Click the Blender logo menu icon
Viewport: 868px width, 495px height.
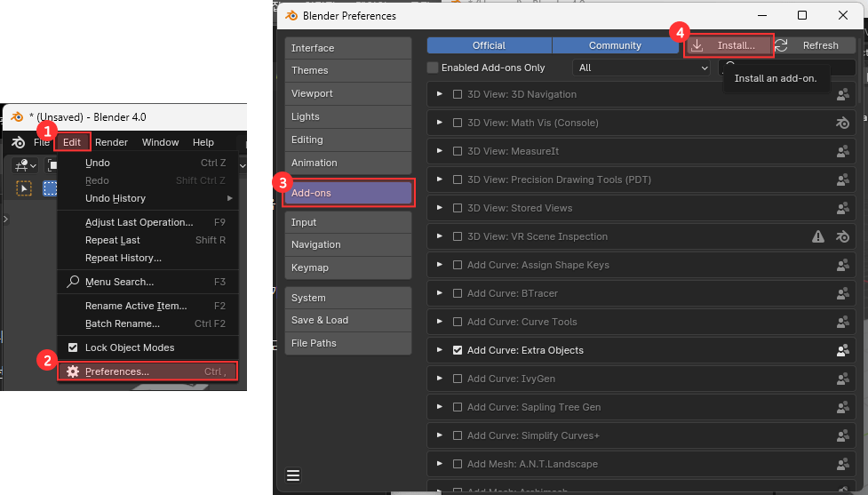(x=19, y=142)
